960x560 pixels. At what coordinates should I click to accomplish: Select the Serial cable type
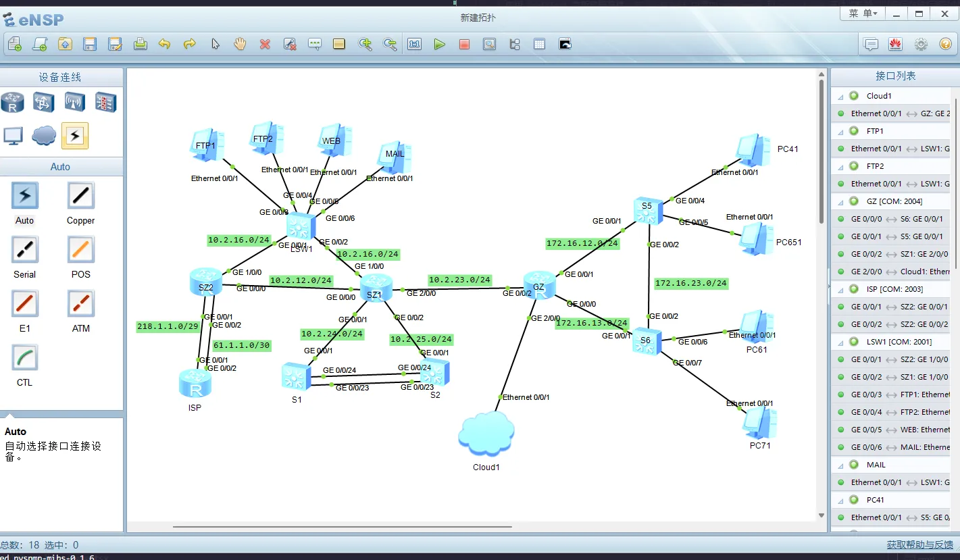25,250
